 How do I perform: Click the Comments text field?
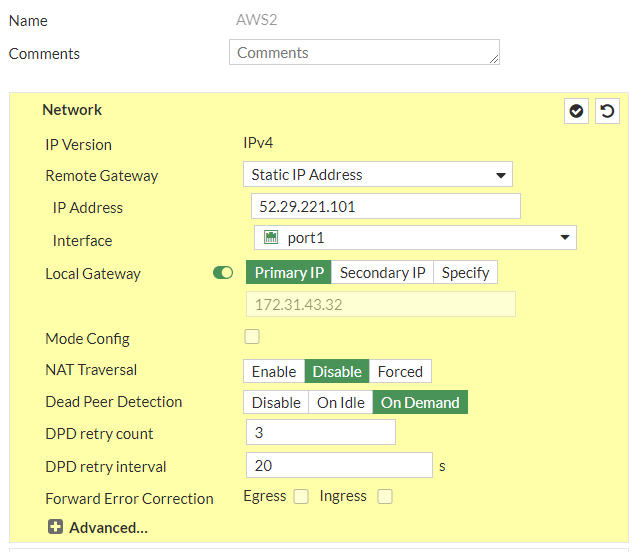[364, 53]
